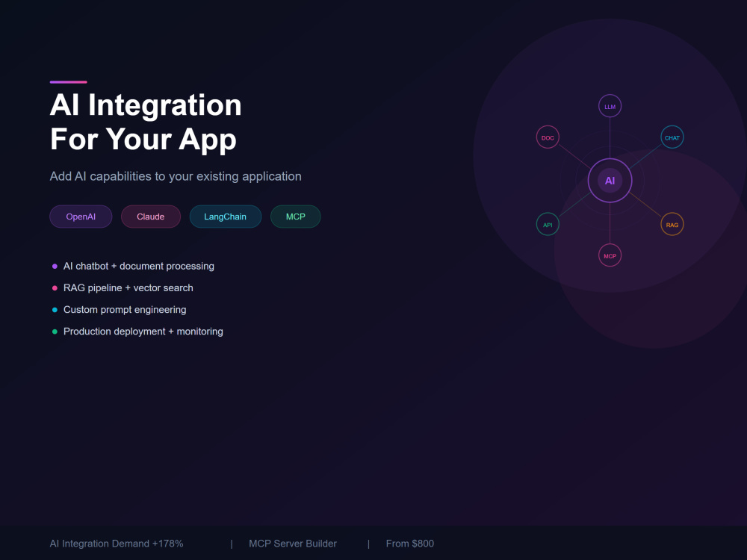Click 'AI Integration Demand +178%' footer text

(x=117, y=544)
